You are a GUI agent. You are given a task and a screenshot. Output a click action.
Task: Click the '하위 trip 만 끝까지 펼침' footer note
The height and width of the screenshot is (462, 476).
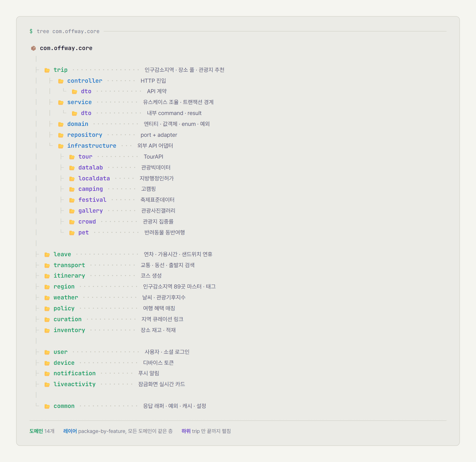(x=206, y=431)
